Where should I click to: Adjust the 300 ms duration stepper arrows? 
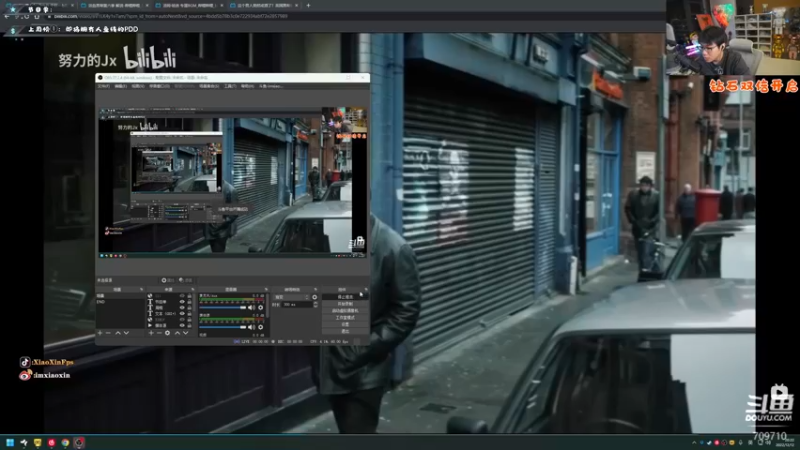click(315, 304)
